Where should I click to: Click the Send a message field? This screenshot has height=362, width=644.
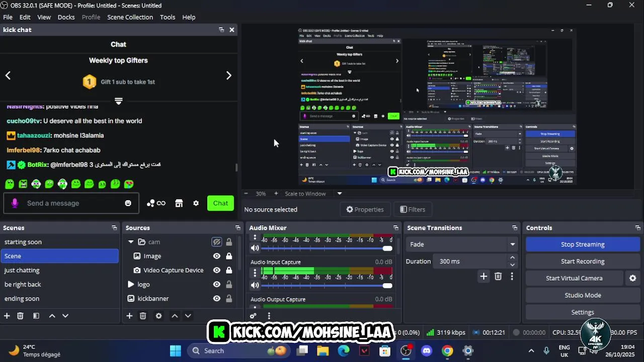coord(71,203)
